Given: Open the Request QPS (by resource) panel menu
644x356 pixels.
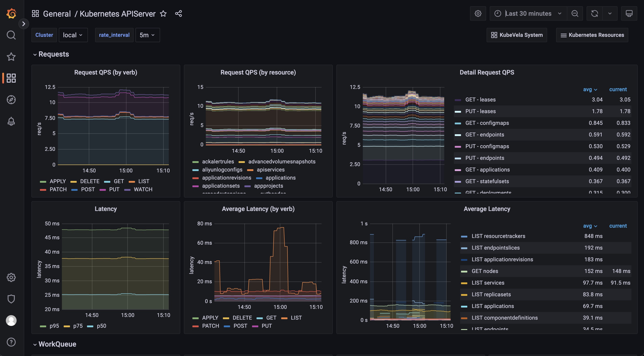Looking at the screenshot, I should point(258,72).
